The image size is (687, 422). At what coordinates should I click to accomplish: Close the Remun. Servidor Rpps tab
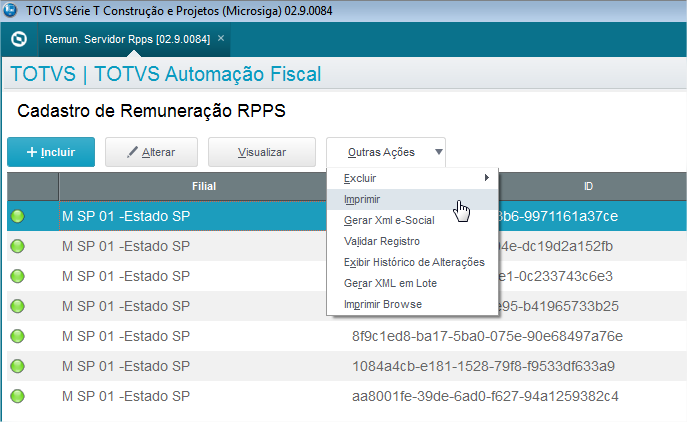221,38
